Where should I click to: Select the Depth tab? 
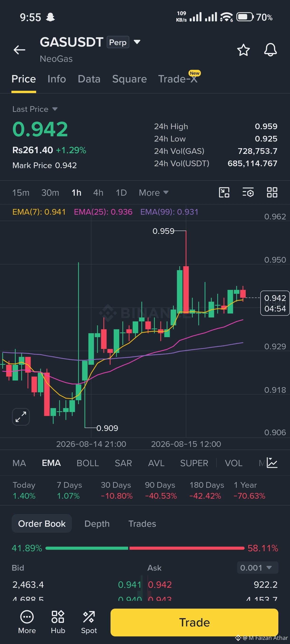coord(97,524)
